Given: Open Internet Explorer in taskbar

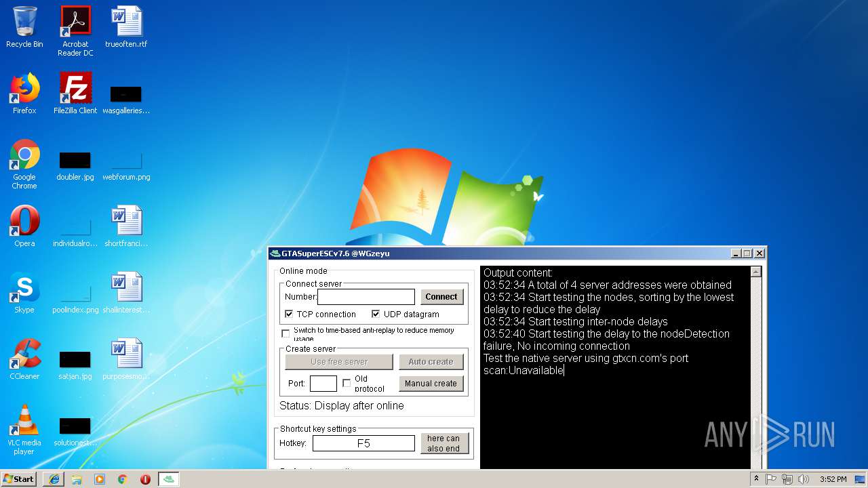Looking at the screenshot, I should 54,479.
